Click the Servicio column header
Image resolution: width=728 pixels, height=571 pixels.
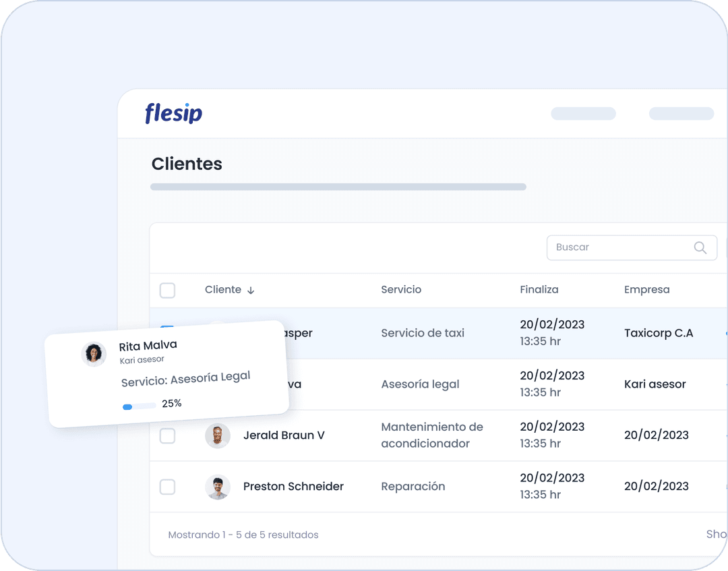[x=400, y=289]
